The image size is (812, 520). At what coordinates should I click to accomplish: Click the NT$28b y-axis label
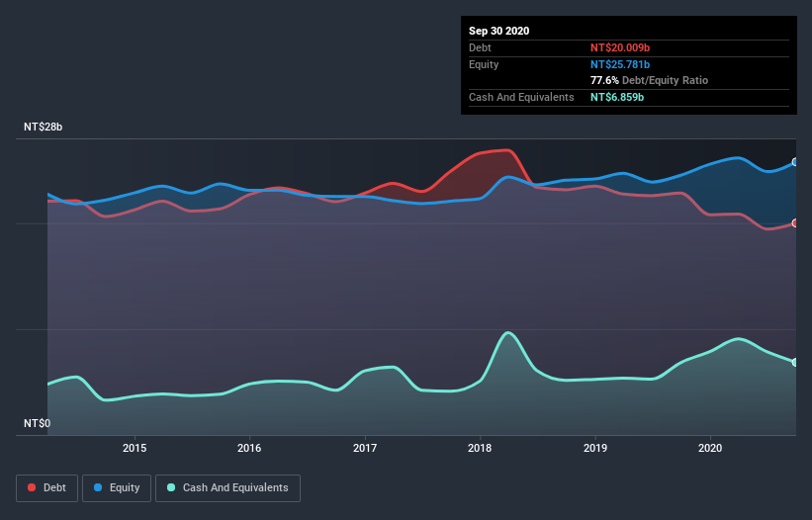point(43,127)
